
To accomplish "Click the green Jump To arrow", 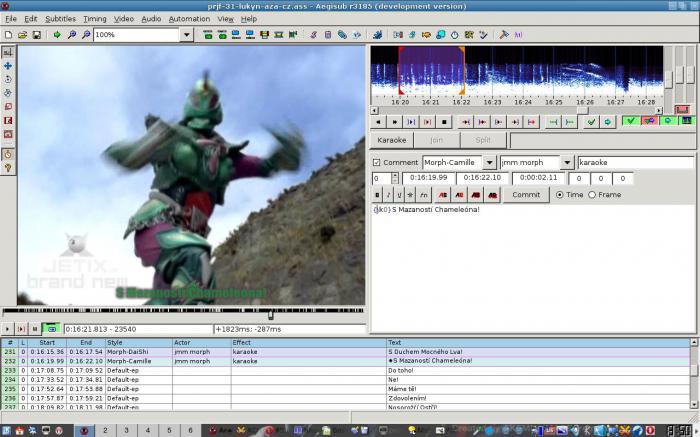I will pos(57,35).
